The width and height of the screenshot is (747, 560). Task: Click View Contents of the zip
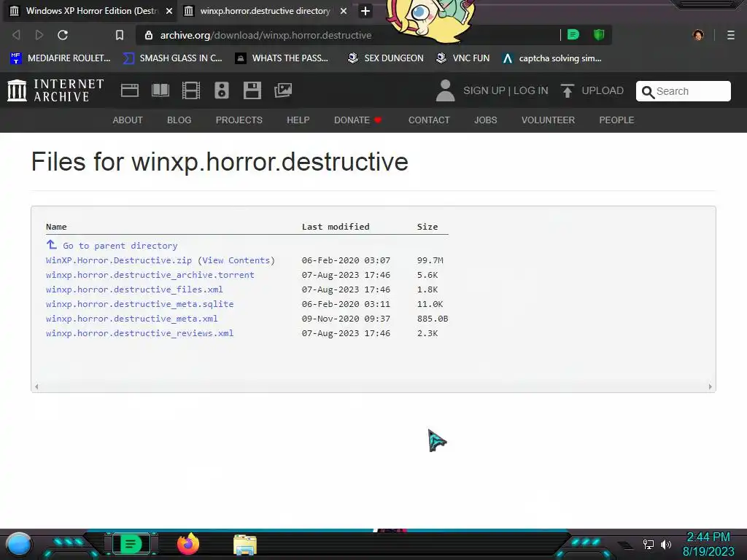click(x=236, y=260)
